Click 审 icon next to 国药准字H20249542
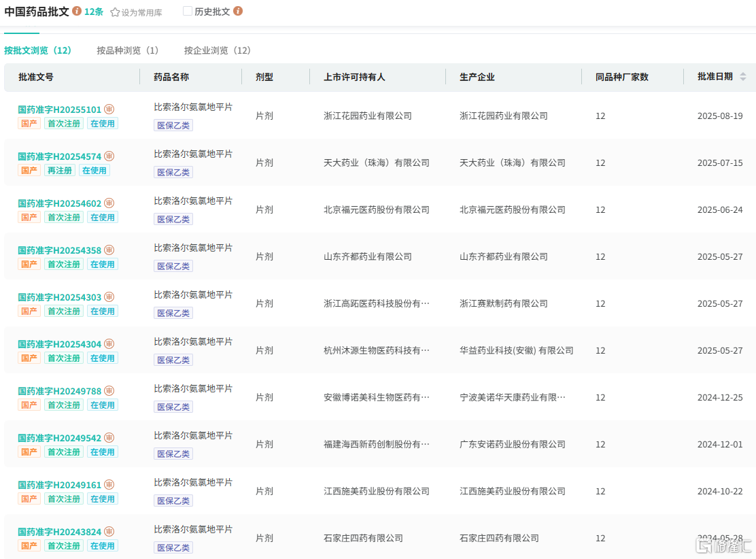The image size is (756, 559). pyautogui.click(x=109, y=437)
